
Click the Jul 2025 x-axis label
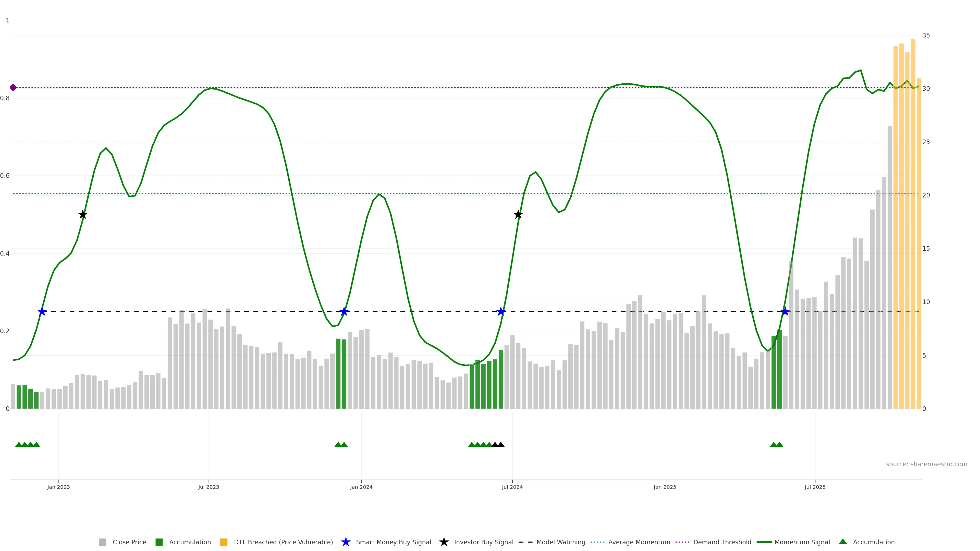(815, 487)
